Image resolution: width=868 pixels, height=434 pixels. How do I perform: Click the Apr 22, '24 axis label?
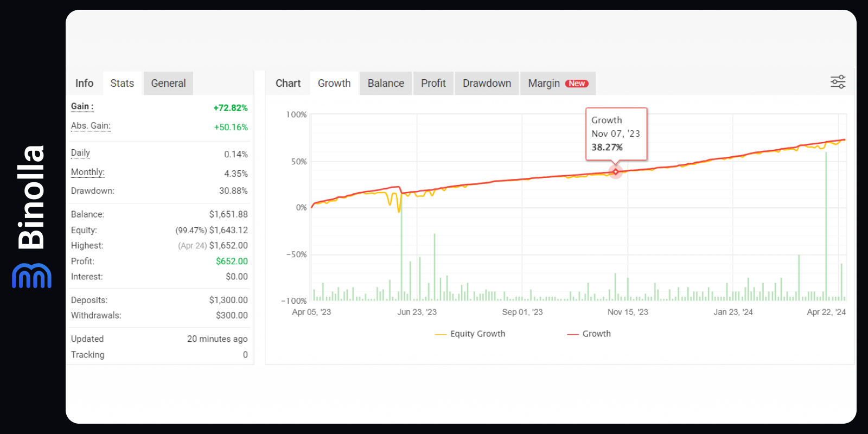(826, 312)
